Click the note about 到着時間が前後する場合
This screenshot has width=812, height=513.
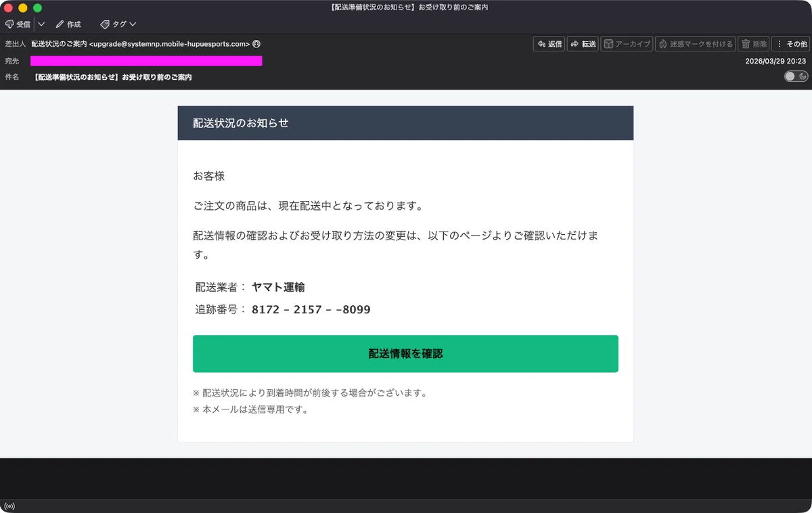tap(310, 393)
